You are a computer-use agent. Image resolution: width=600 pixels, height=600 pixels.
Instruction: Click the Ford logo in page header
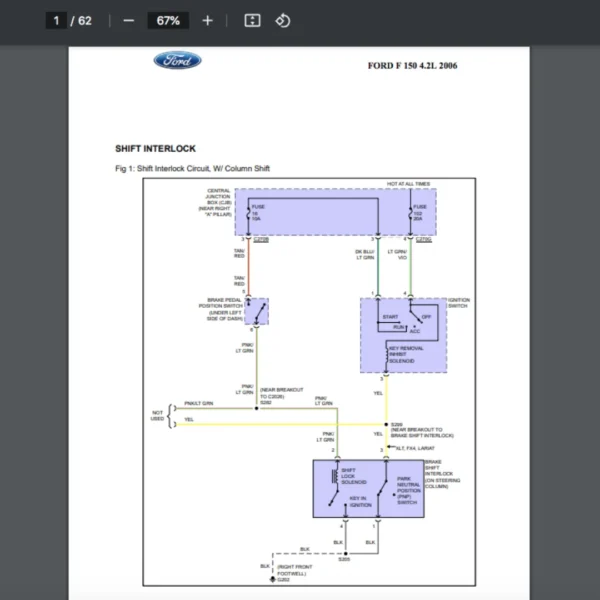click(177, 61)
